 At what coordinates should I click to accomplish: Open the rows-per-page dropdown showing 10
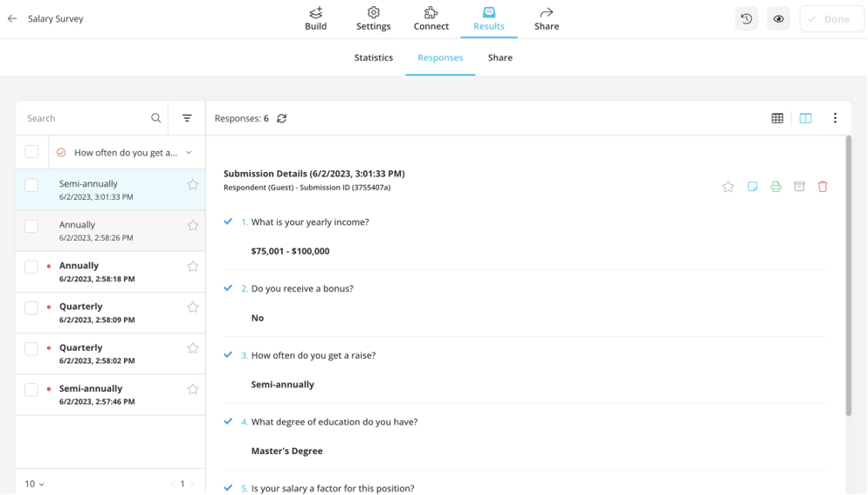click(x=35, y=484)
